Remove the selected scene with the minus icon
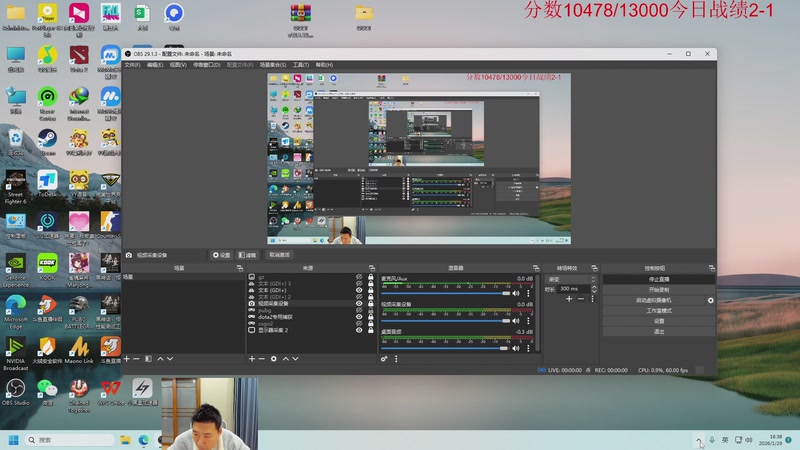Image resolution: width=800 pixels, height=450 pixels. coord(136,359)
